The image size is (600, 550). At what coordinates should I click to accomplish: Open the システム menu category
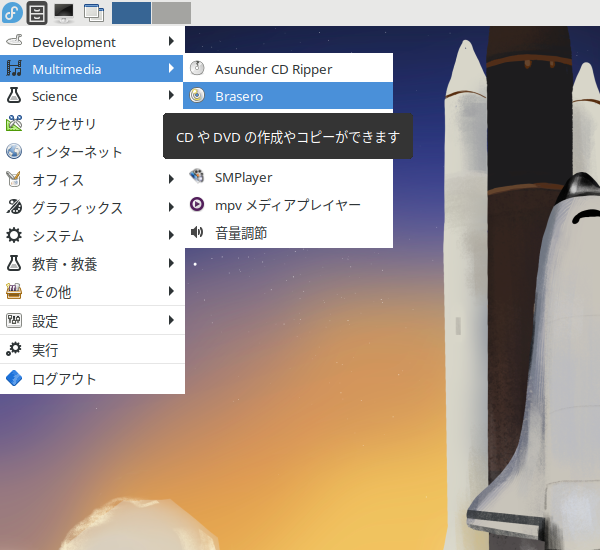click(92, 235)
